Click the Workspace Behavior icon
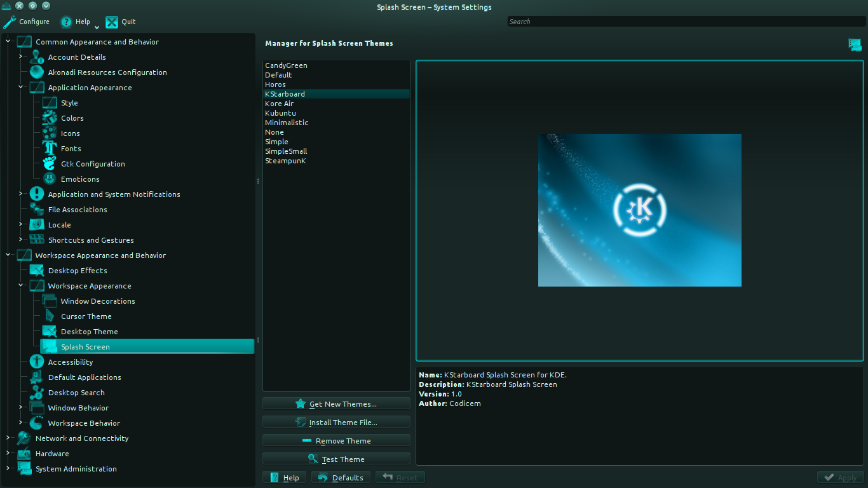Screen dimensions: 868x488 point(37,423)
